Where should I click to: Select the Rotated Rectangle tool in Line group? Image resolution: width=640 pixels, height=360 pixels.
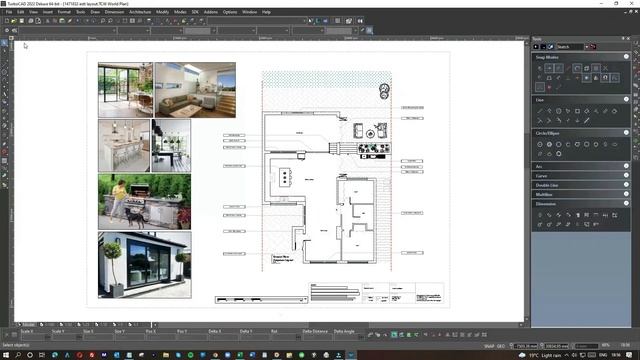click(587, 111)
